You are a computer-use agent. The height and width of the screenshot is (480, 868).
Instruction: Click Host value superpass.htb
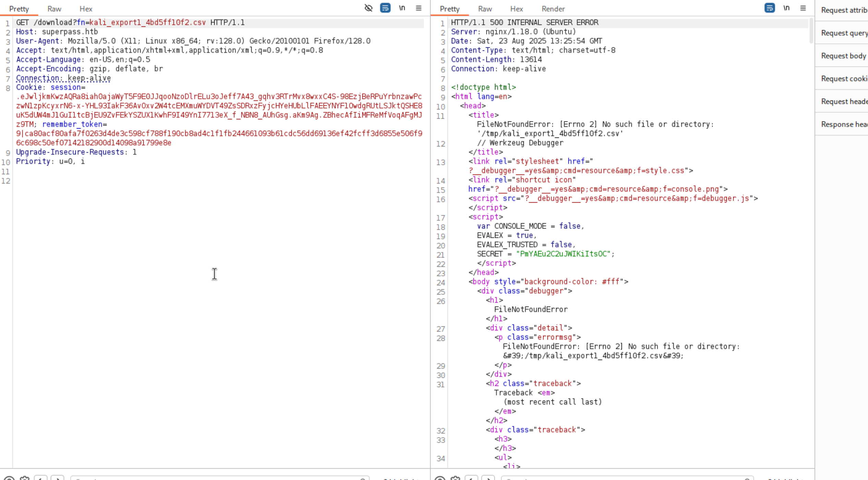(70, 32)
